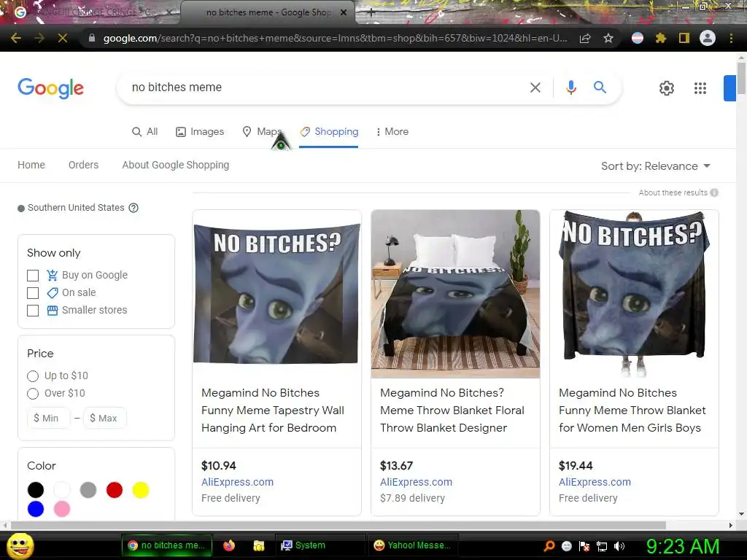This screenshot has width=747, height=560.
Task: Switch to the Images tab
Action: pos(200,131)
